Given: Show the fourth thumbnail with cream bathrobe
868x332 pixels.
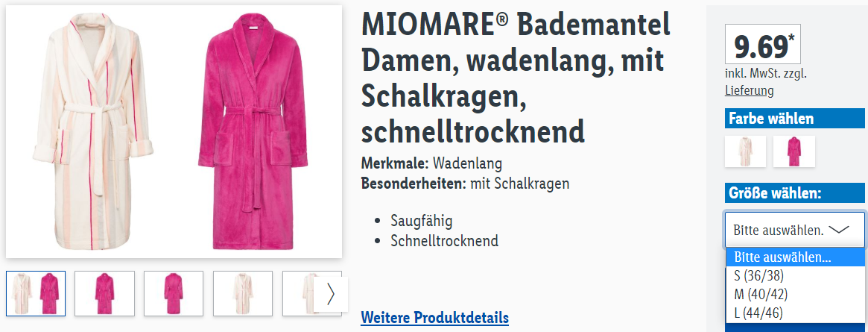Looking at the screenshot, I should pos(243,293).
